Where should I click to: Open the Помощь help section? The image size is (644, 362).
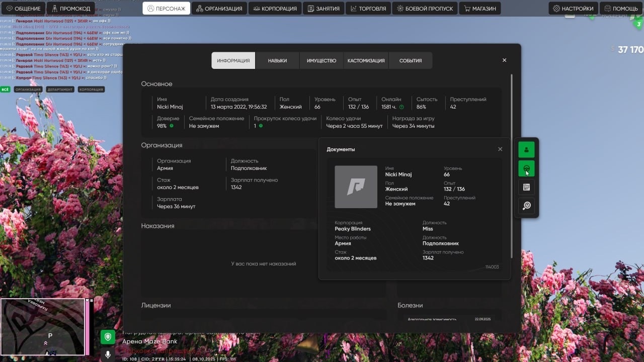pyautogui.click(x=621, y=9)
